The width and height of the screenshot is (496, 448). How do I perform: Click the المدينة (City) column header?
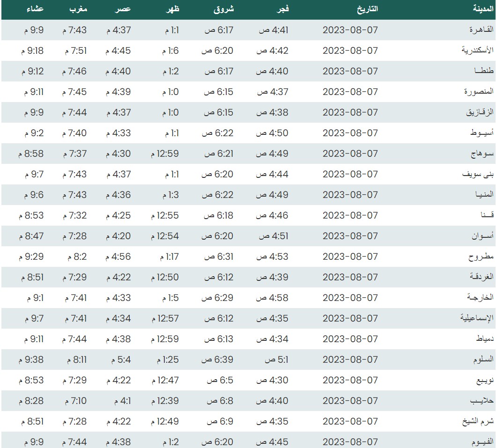click(482, 9)
